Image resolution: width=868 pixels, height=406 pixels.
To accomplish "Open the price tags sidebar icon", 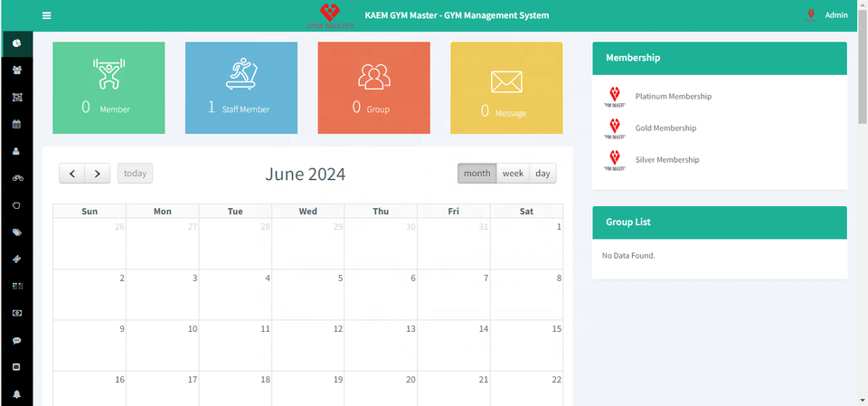I will pos(16,232).
